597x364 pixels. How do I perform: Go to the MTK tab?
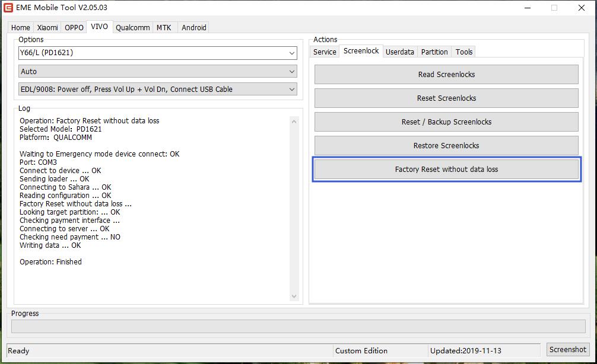164,28
